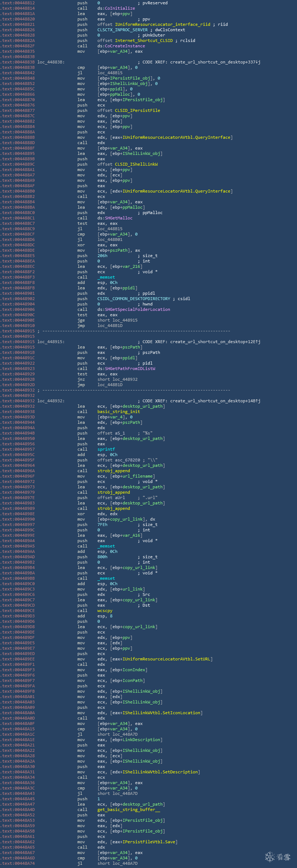This screenshot has height=868, width=297.
Task: Click the CLSID_IShellLinkW offset
Action: (136, 164)
